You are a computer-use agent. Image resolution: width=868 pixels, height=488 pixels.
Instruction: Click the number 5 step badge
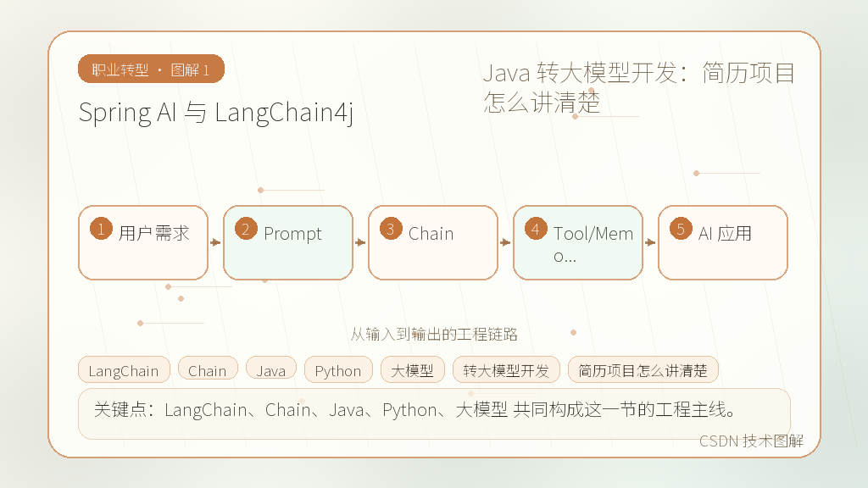681,229
